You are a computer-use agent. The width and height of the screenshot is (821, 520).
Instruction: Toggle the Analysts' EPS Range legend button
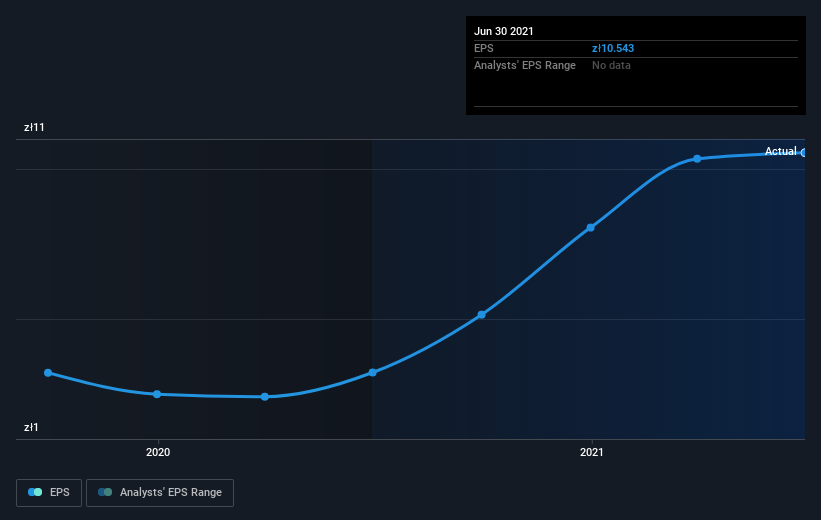coord(160,493)
